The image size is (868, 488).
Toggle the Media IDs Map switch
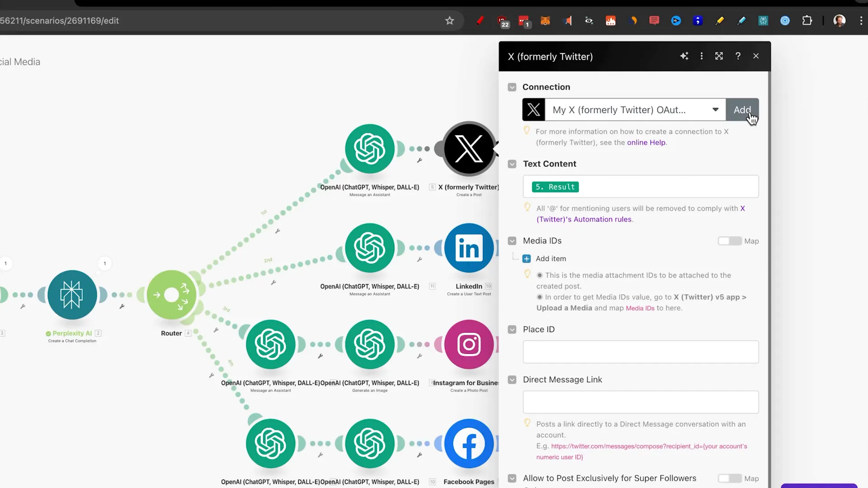tap(730, 241)
